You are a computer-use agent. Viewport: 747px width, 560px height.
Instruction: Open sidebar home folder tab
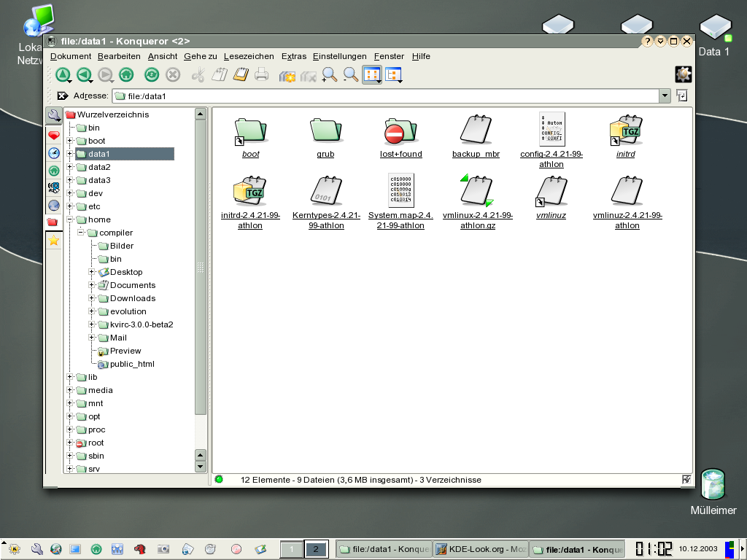[54, 171]
